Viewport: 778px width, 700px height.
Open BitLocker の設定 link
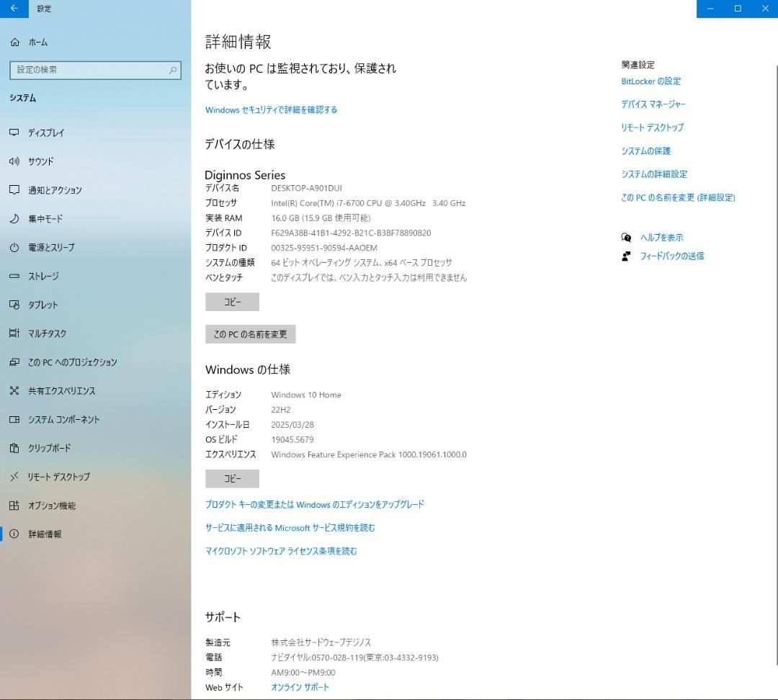coord(650,81)
